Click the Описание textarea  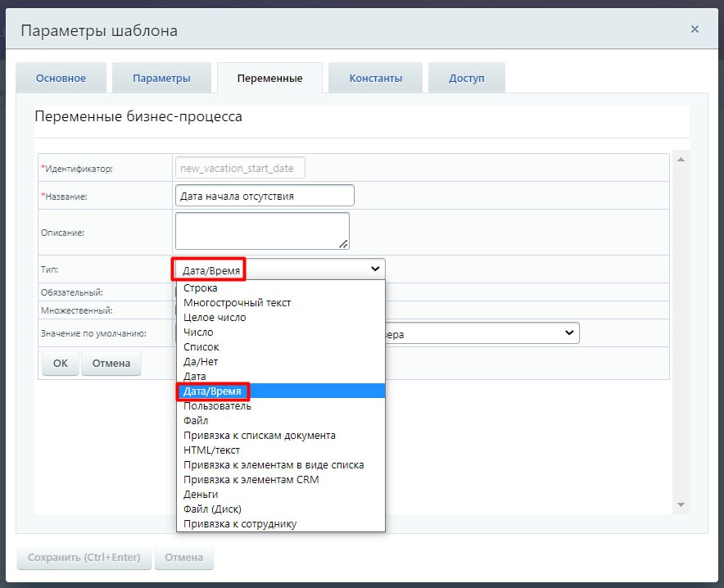coord(262,231)
